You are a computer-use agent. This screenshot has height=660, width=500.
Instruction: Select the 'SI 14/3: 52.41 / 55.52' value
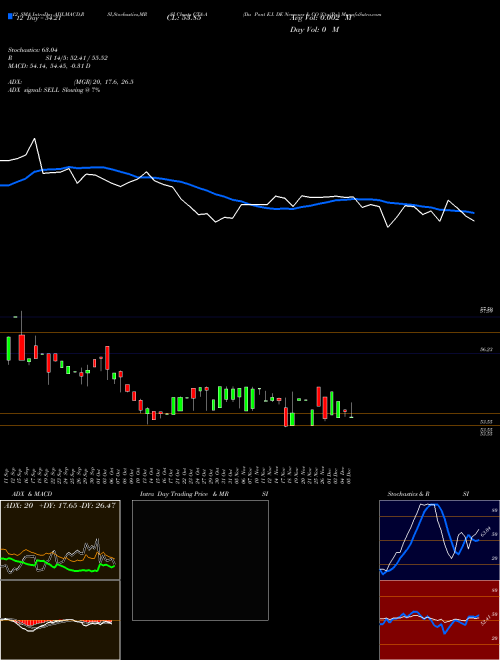coord(77,58)
